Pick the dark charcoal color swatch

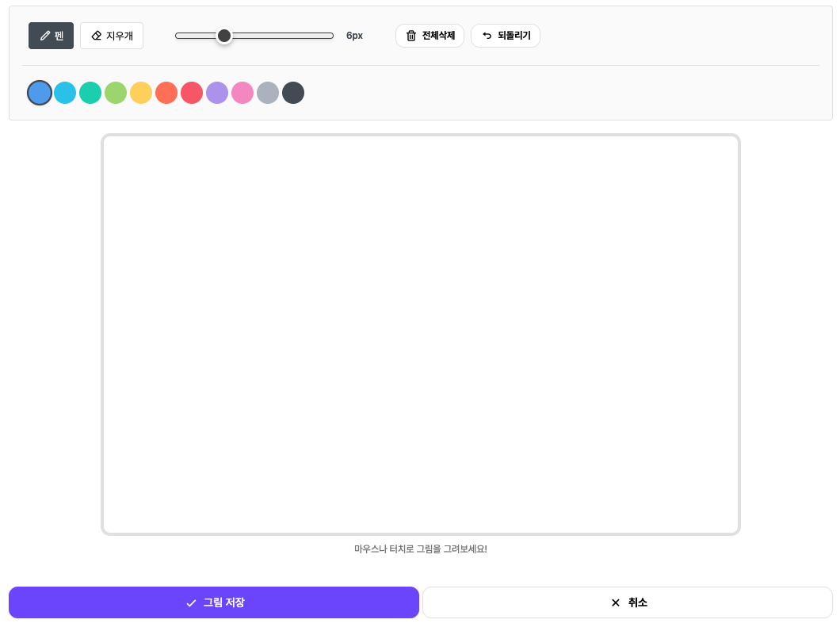point(293,93)
